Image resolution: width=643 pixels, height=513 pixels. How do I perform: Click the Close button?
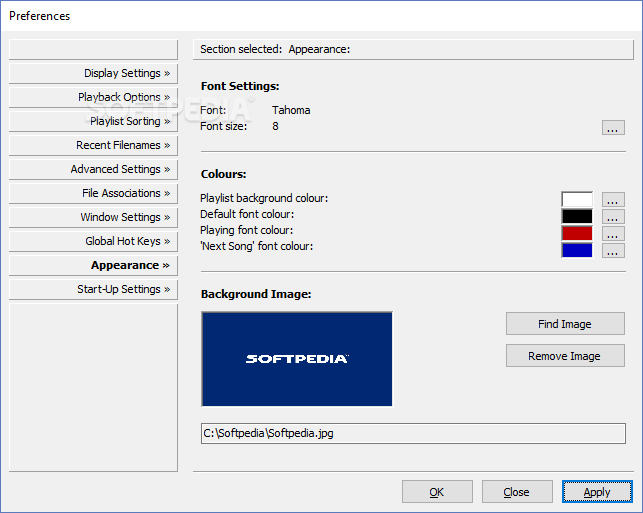517,492
